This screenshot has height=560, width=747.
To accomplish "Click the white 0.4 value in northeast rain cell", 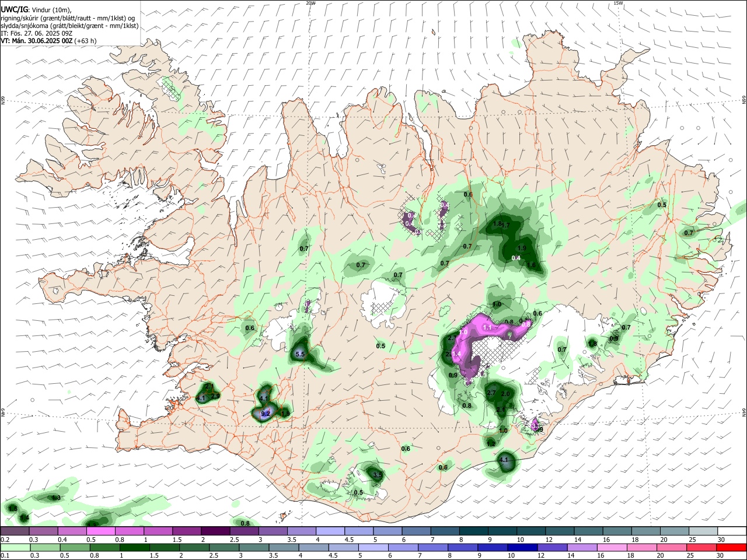I will (x=516, y=258).
